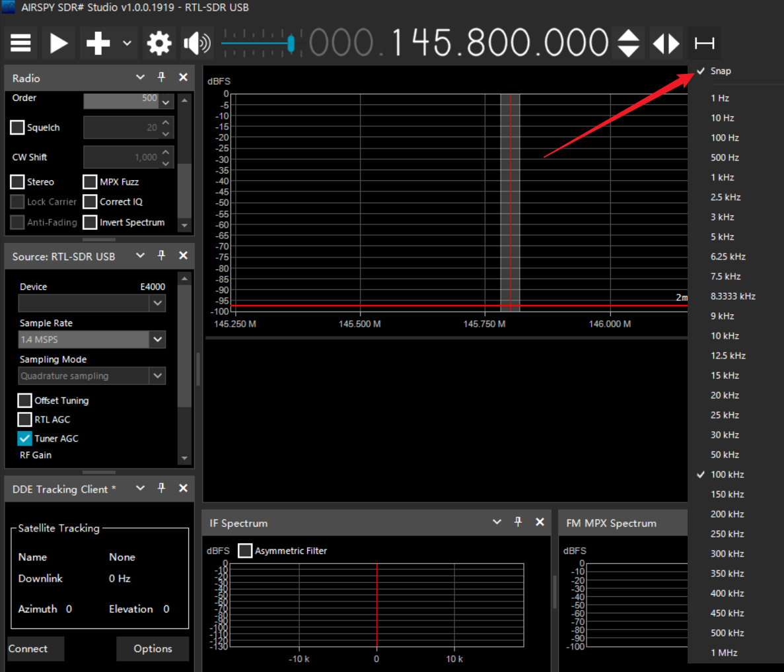Mute audio with the speaker icon
This screenshot has height=672, width=784.
pos(196,44)
